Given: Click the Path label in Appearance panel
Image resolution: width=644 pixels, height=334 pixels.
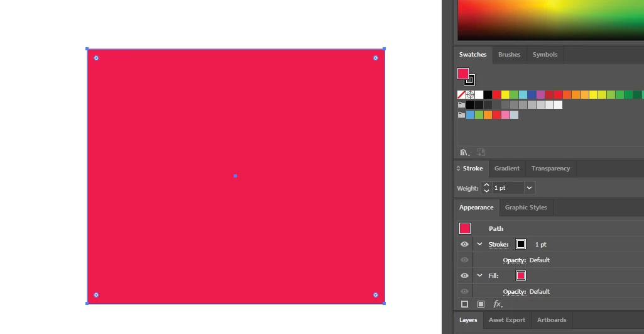Looking at the screenshot, I should coord(496,229).
